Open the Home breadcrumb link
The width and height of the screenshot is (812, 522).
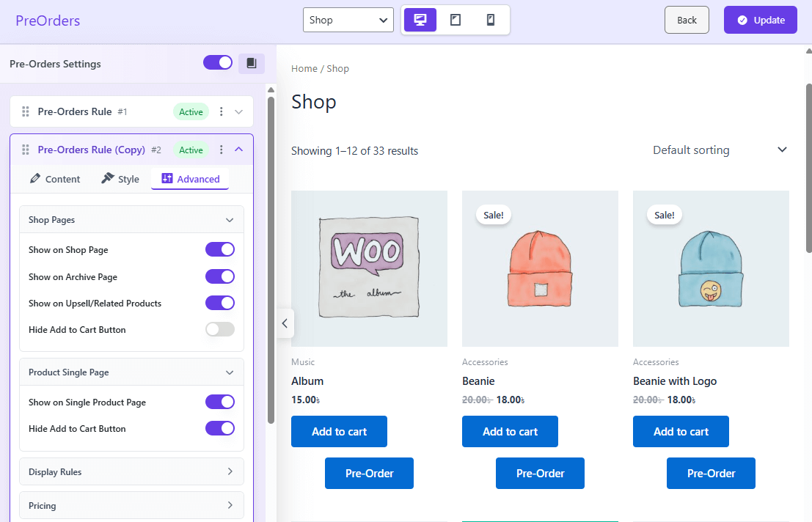pos(304,68)
